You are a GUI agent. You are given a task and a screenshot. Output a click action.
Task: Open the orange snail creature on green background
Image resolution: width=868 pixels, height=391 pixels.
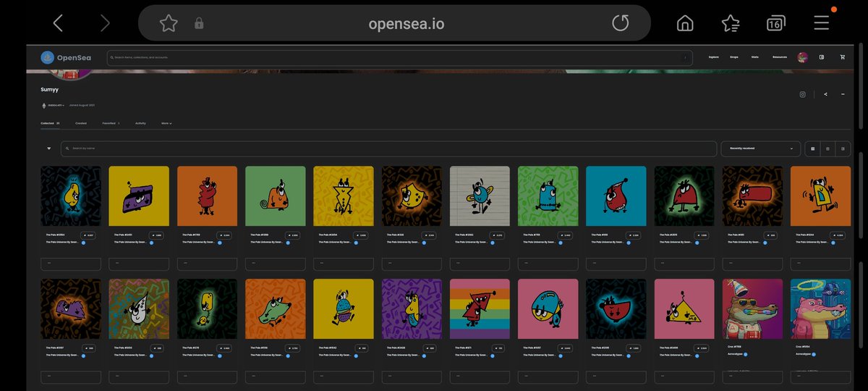pyautogui.click(x=276, y=196)
